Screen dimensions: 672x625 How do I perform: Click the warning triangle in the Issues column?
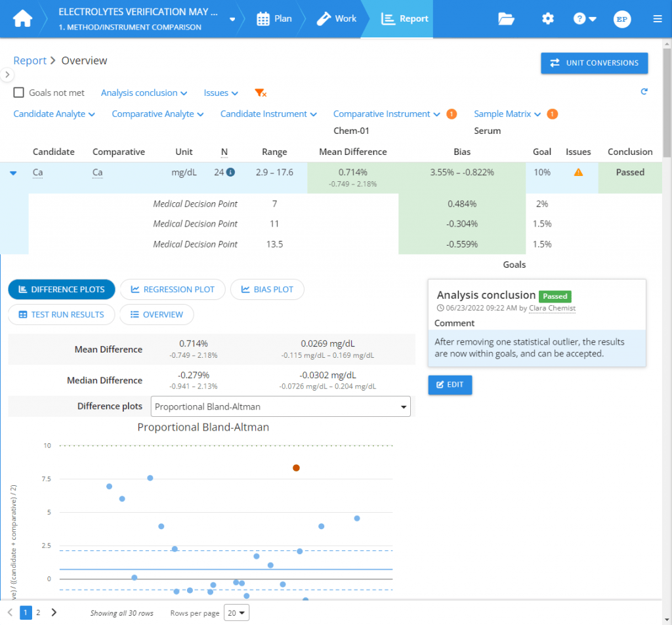tap(577, 172)
